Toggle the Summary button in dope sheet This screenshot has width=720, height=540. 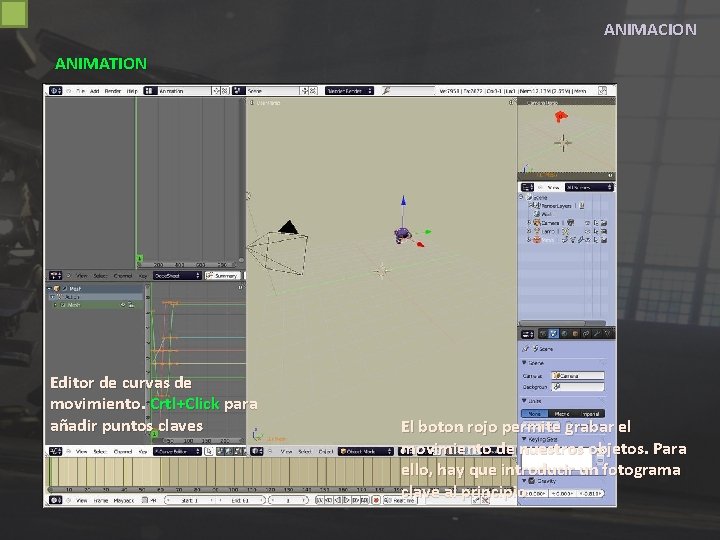pos(223,276)
